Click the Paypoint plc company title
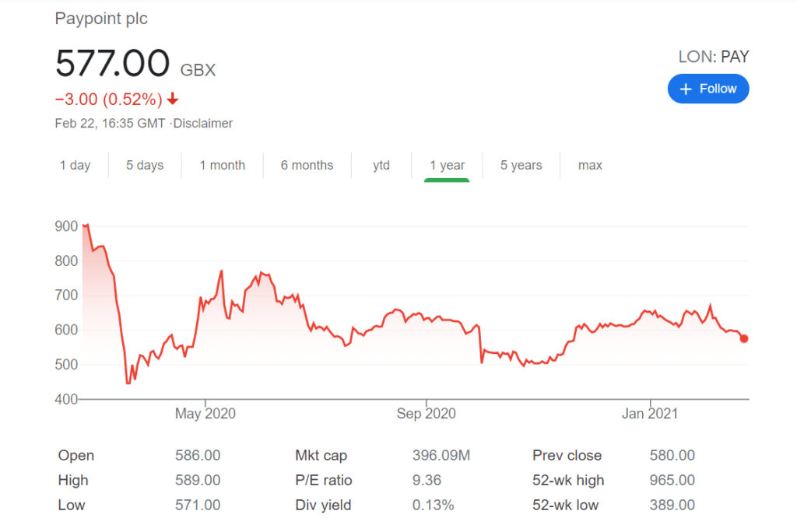This screenshot has width=797, height=532. point(100,18)
